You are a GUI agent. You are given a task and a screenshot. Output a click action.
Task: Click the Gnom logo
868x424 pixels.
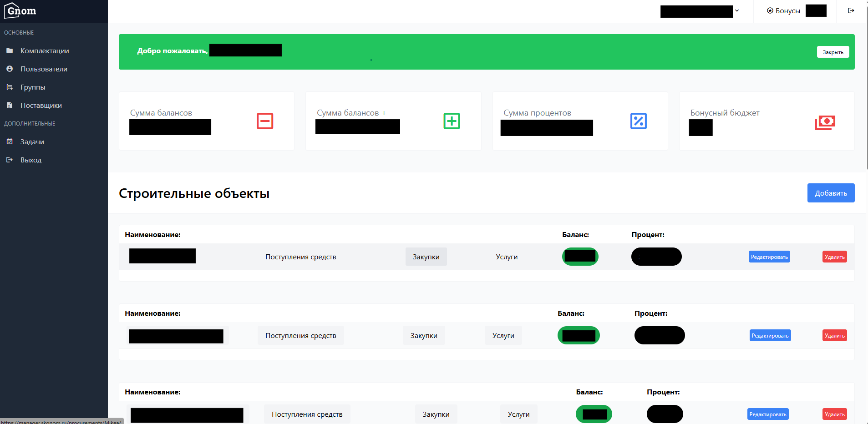tap(20, 10)
